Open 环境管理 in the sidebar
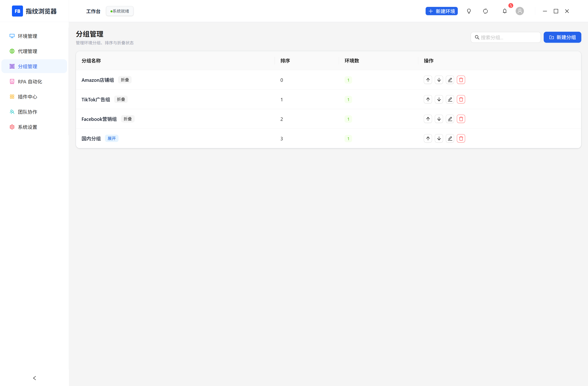 coord(34,36)
